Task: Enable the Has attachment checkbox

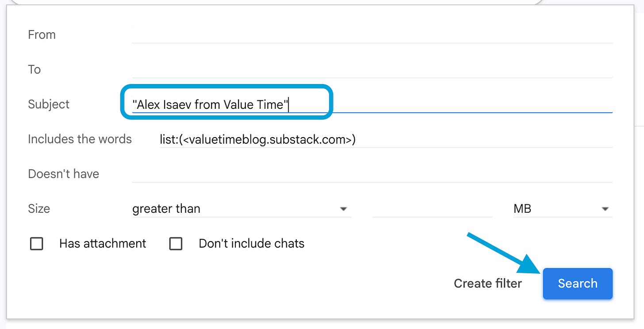Action: pos(36,244)
